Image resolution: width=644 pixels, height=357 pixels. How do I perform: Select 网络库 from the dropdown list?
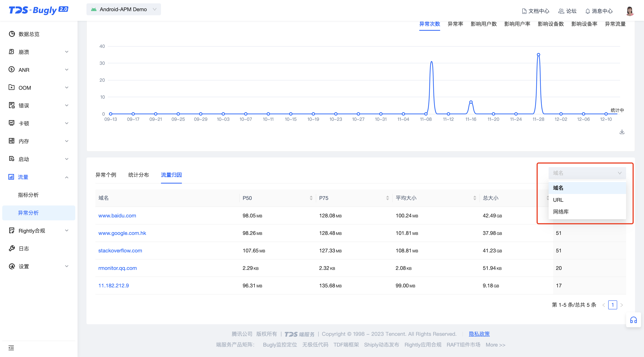[587, 212]
